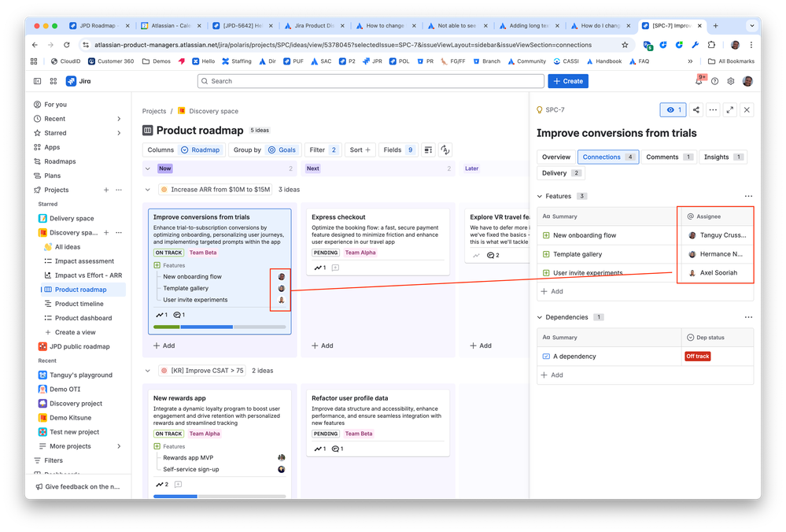Open the Group by Goals dropdown
The height and width of the screenshot is (532, 786).
point(264,150)
